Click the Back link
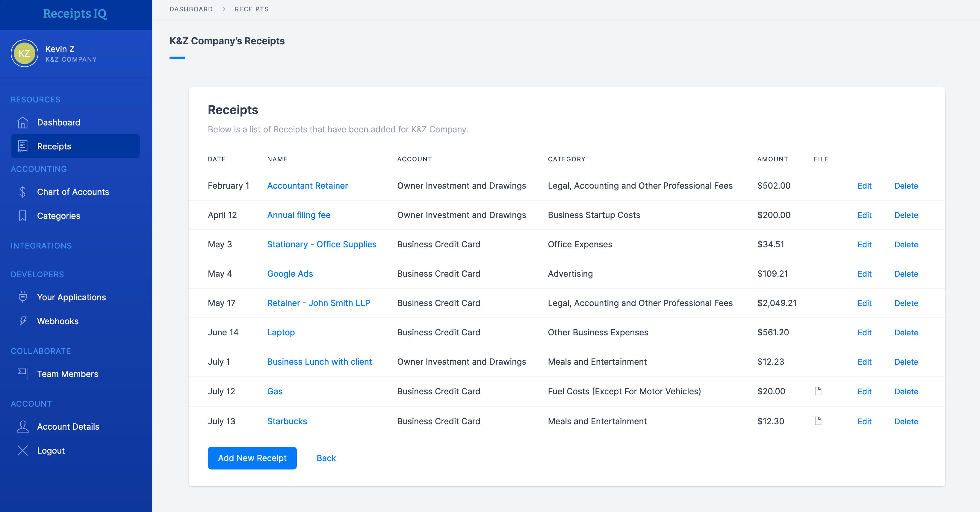Screen dimensions: 980x512 click(x=326, y=458)
